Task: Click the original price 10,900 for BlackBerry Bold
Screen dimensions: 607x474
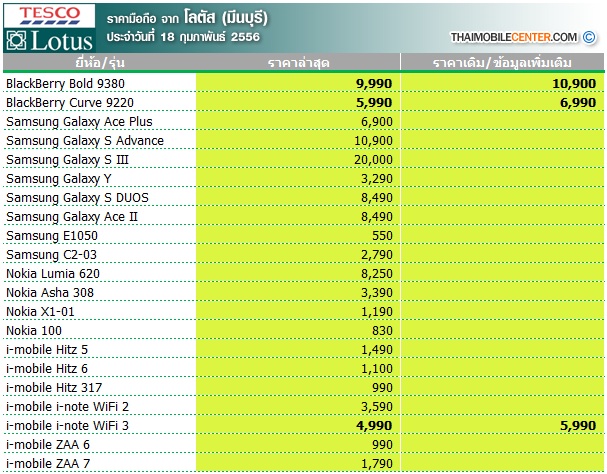Action: coord(574,84)
